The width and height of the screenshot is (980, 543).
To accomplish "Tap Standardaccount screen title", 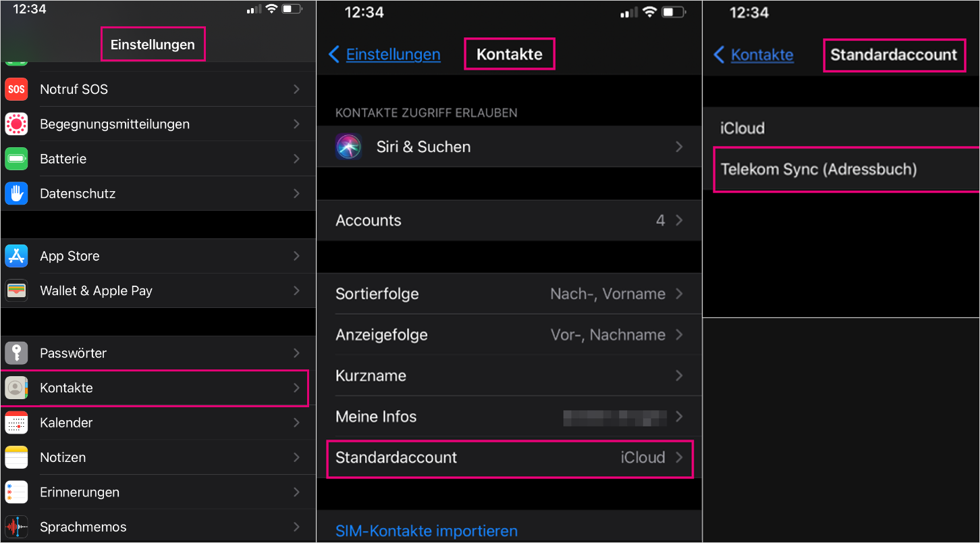I will point(894,55).
